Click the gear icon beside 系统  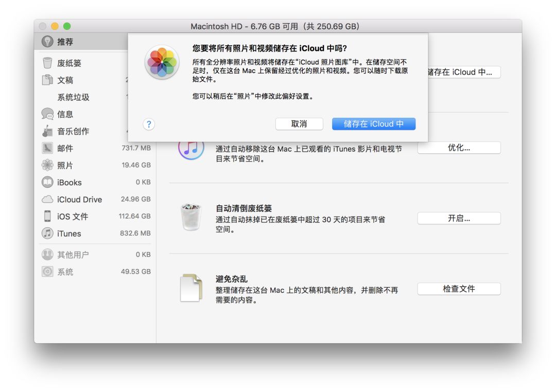pos(47,272)
